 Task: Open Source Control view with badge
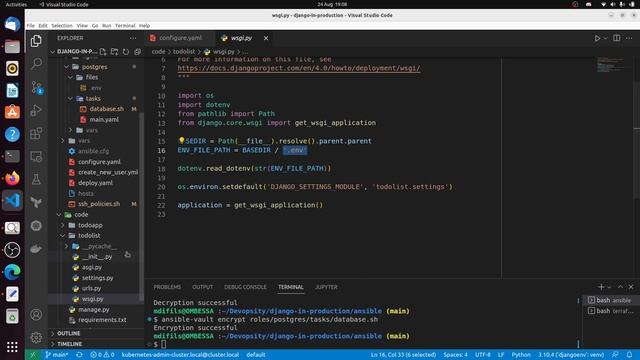coord(36,87)
